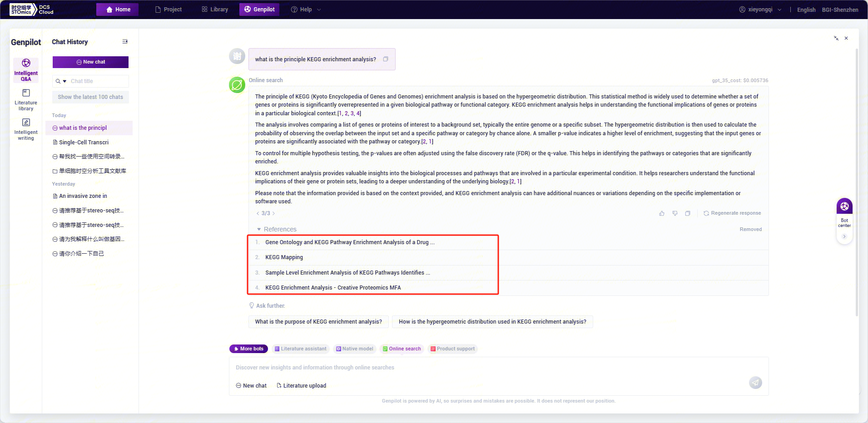The height and width of the screenshot is (423, 868).
Task: Toggle the Online search bot
Action: pyautogui.click(x=402, y=349)
